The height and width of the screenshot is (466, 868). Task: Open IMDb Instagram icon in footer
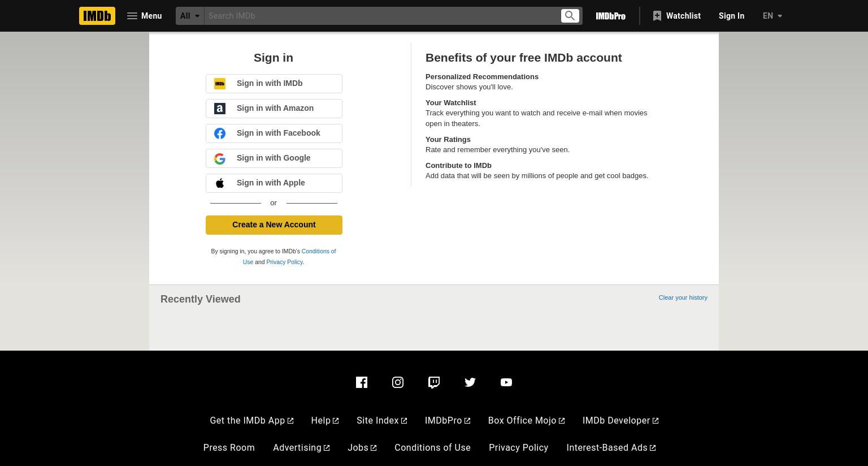(398, 382)
